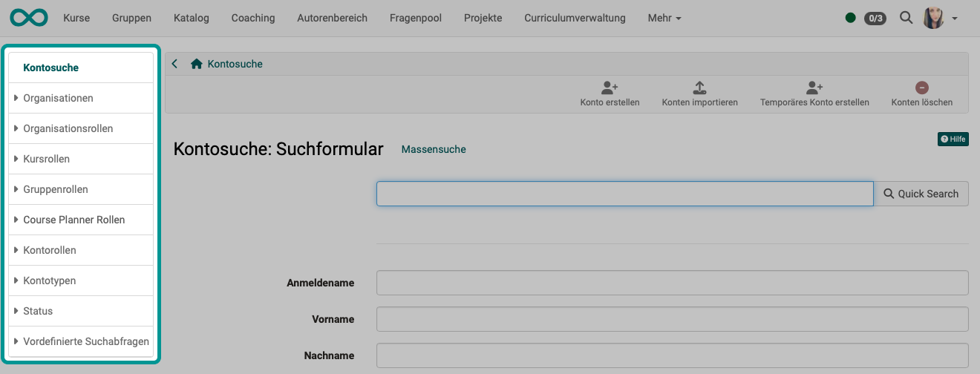Image resolution: width=980 pixels, height=374 pixels.
Task: Click the Konten importieren upload icon
Action: click(699, 88)
